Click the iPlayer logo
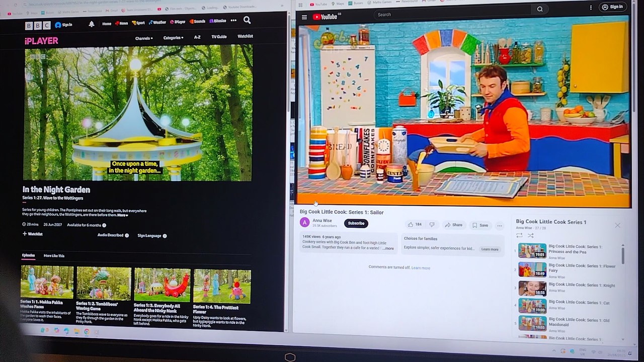This screenshot has height=362, width=644. [41, 41]
